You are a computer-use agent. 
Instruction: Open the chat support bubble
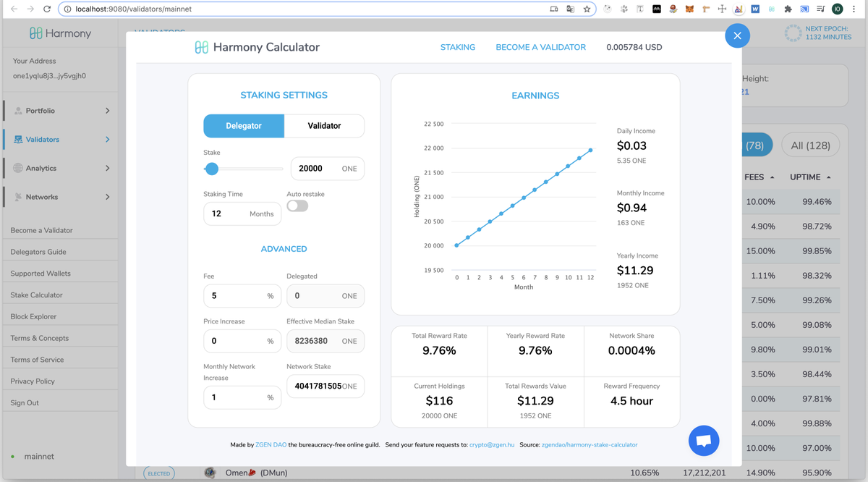click(704, 440)
